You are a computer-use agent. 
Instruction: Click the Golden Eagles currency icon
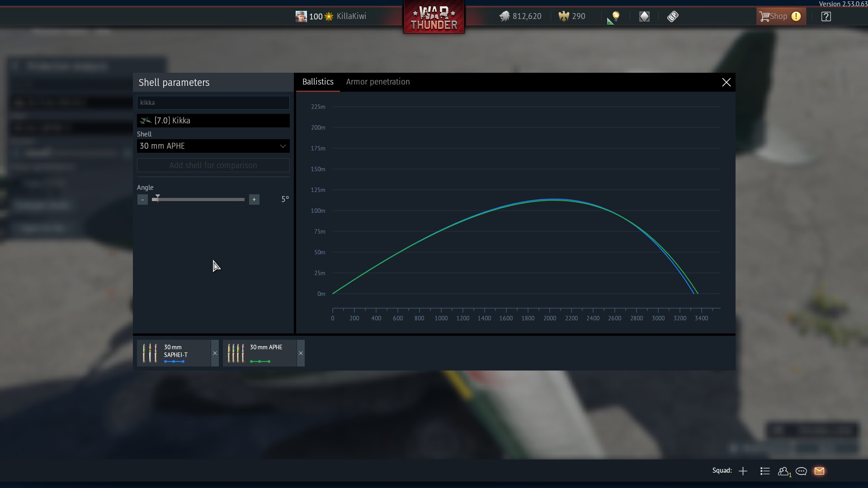pos(564,16)
